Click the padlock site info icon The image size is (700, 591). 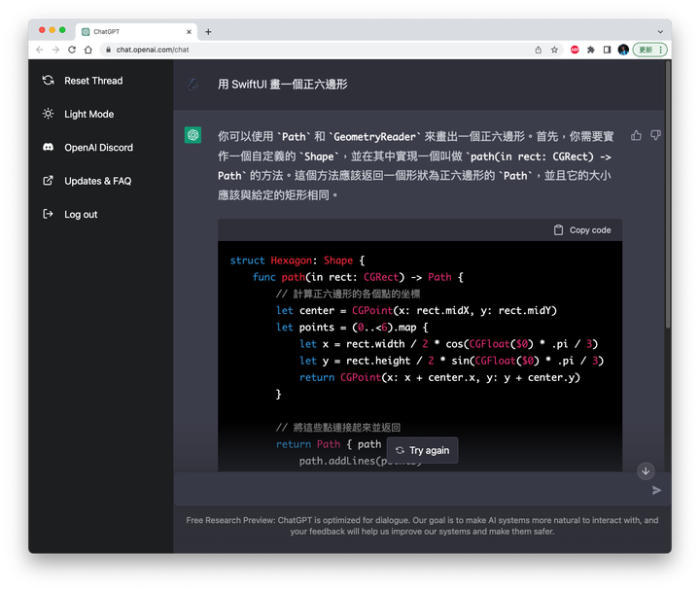click(x=108, y=50)
